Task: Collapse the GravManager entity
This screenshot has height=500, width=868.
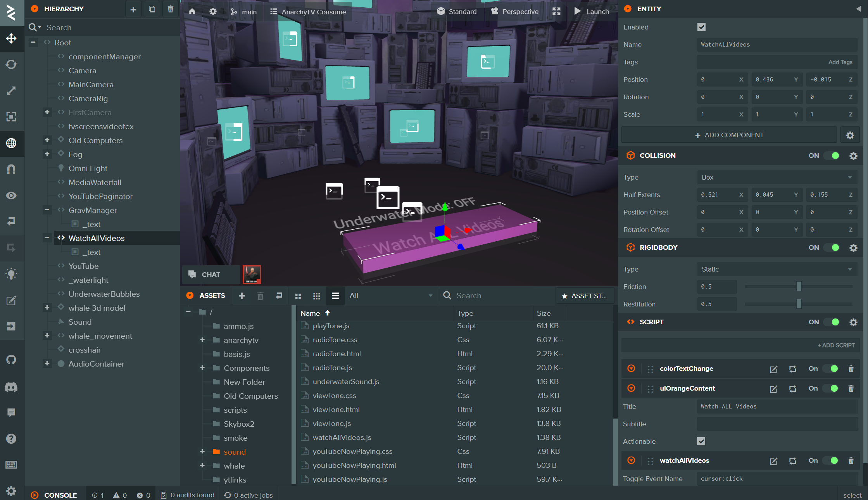Action: coord(47,210)
